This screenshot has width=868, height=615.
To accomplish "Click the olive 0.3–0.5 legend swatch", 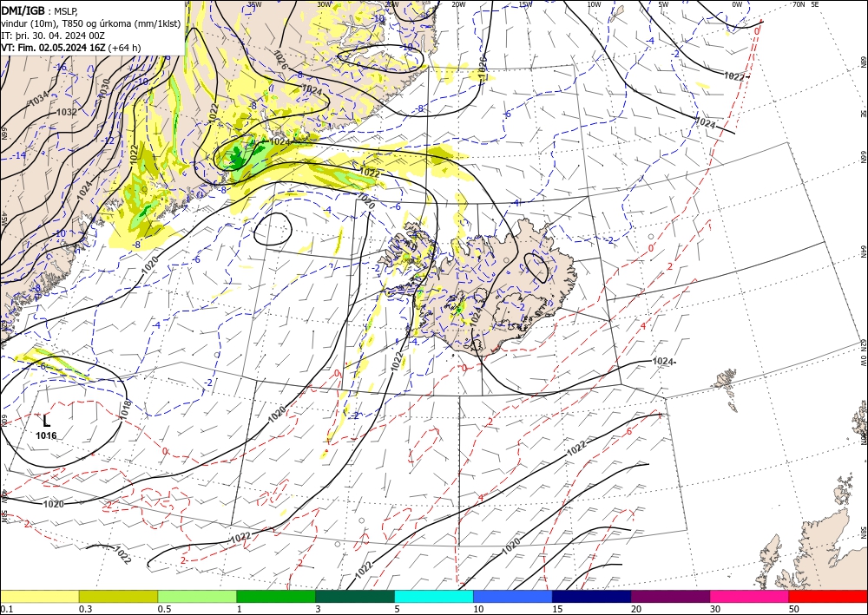I will (x=118, y=596).
